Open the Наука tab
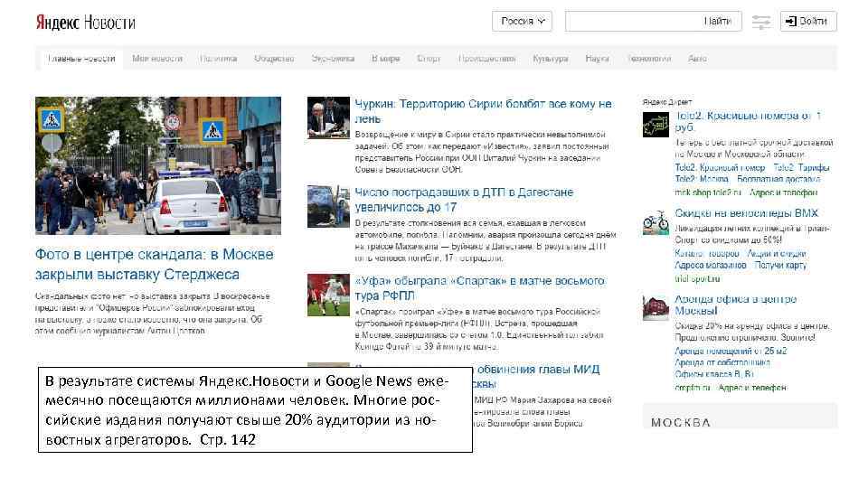 [x=597, y=59]
